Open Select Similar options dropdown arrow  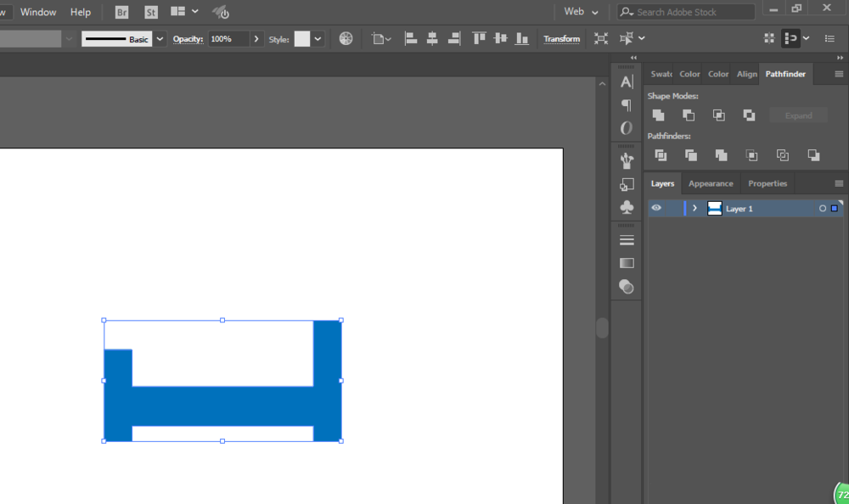pyautogui.click(x=642, y=38)
